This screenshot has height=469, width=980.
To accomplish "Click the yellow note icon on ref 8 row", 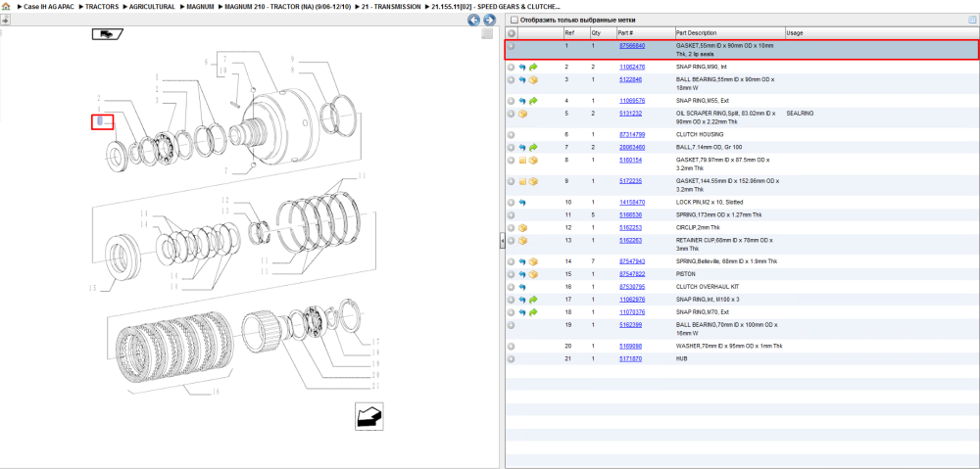I will click(522, 161).
